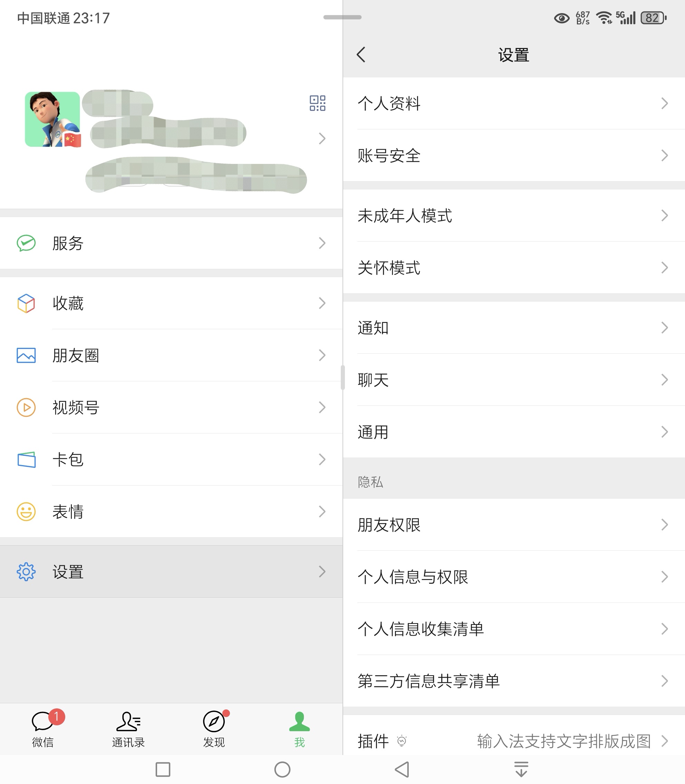Image resolution: width=685 pixels, height=784 pixels.
Task: Tap the lightbulb icon beside 插件
Action: click(401, 741)
